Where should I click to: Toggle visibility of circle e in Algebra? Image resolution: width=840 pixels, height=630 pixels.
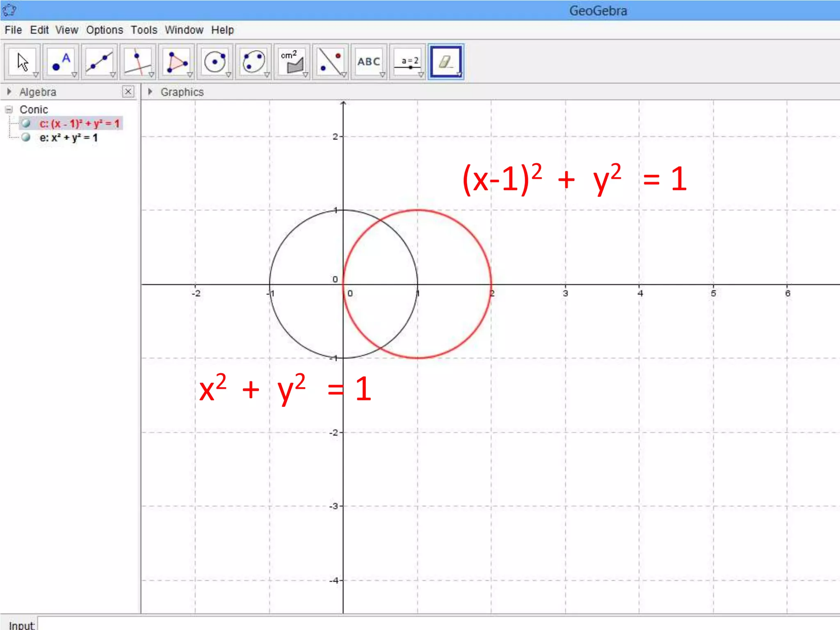(26, 137)
